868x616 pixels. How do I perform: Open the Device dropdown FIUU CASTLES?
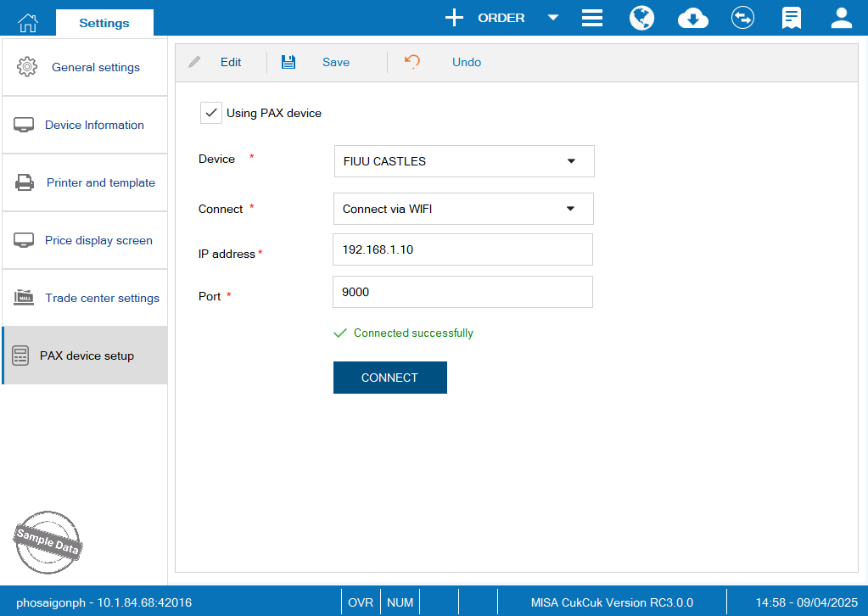click(464, 161)
